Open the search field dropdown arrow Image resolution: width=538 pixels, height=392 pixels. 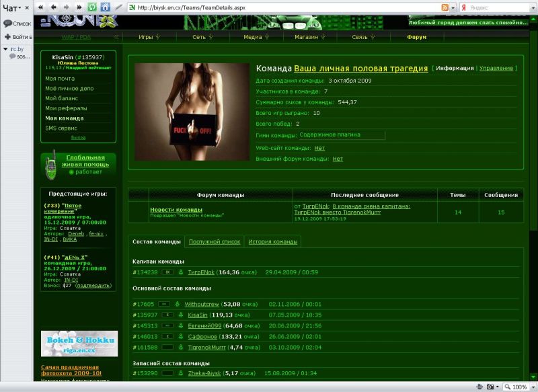pos(533,7)
